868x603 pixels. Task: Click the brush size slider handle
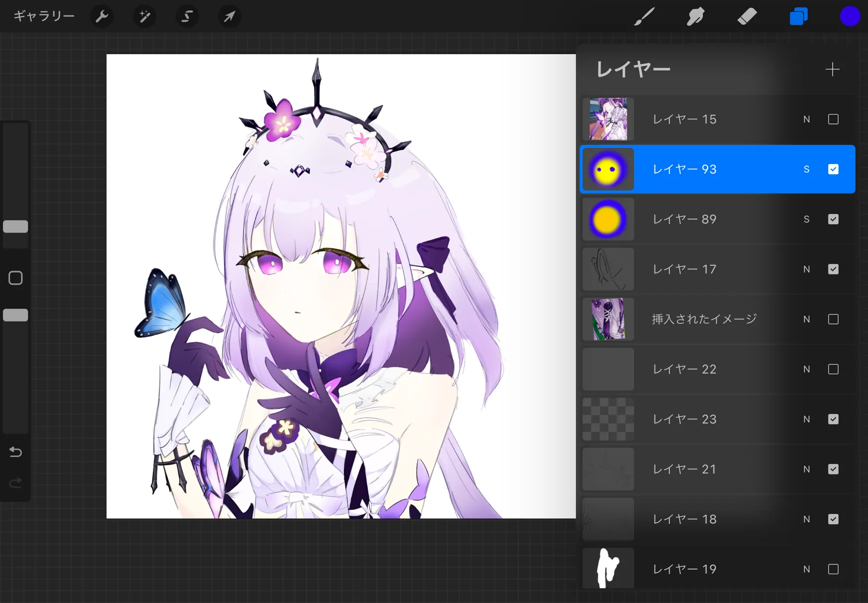tap(16, 227)
